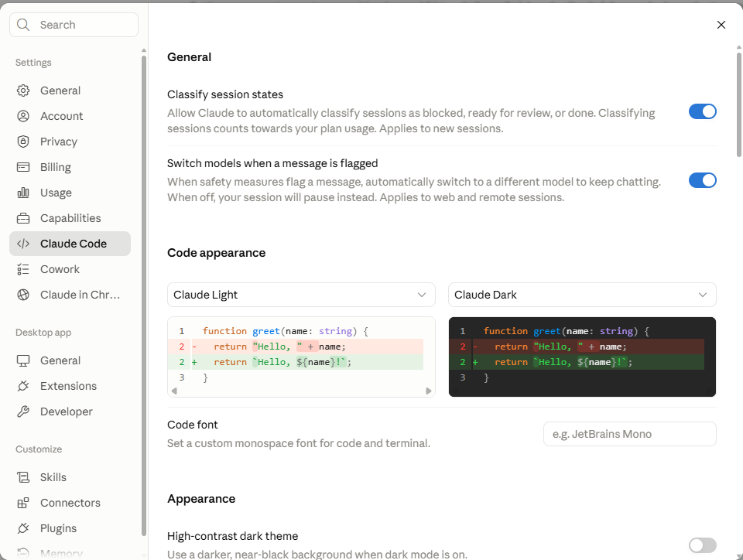
Task: Click the Plugins plug icon
Action: point(23,528)
